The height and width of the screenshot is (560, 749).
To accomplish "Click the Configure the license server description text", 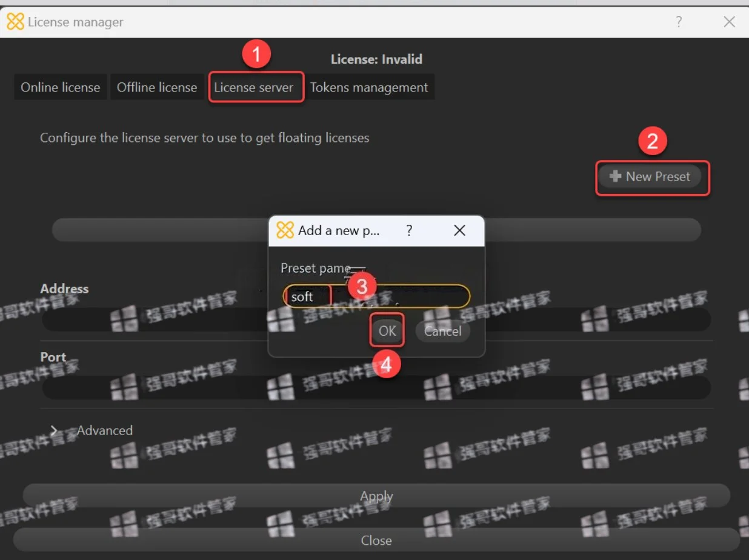I will point(205,138).
